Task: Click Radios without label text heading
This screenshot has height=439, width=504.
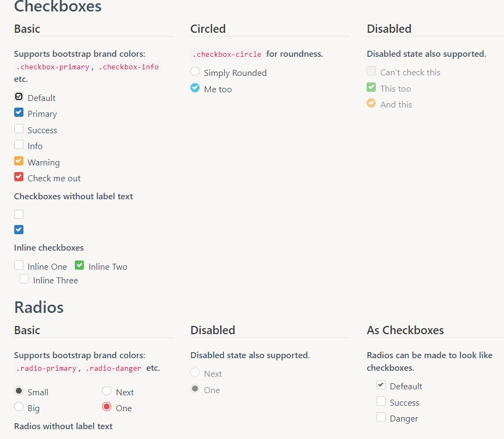Action: tap(63, 426)
